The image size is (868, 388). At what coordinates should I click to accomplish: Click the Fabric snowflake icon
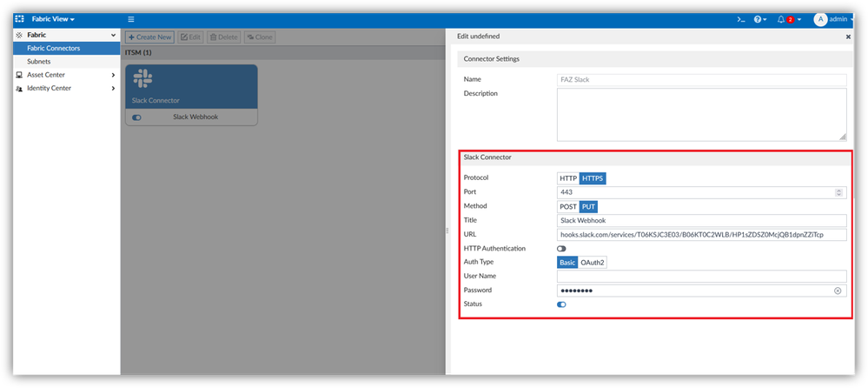tap(19, 35)
